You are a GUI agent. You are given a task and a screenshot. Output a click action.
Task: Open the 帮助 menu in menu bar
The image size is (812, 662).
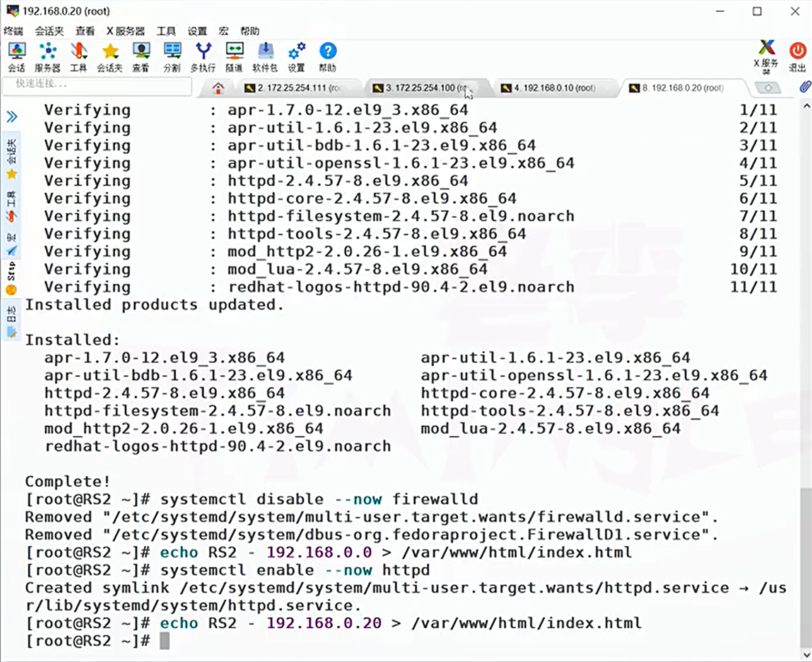249,31
